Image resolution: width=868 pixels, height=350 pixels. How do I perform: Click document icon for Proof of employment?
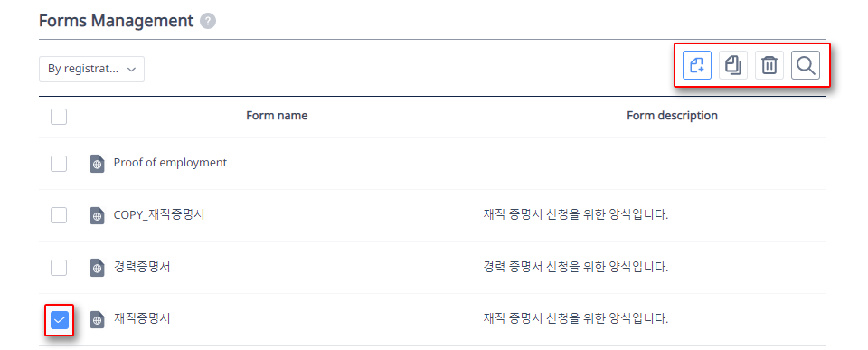pos(98,164)
